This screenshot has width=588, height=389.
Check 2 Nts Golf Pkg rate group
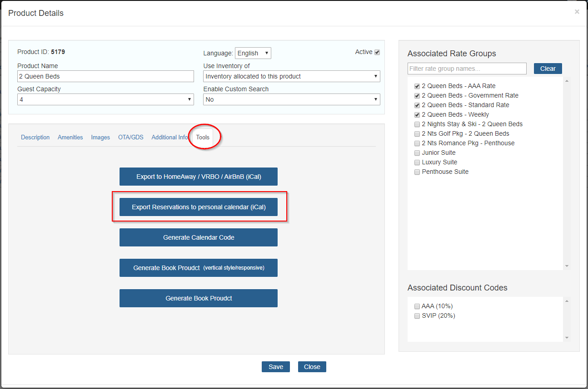point(417,133)
